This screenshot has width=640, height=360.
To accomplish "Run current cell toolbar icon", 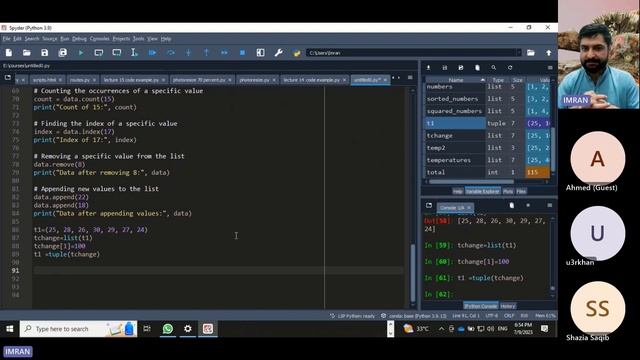I will click(x=99, y=53).
